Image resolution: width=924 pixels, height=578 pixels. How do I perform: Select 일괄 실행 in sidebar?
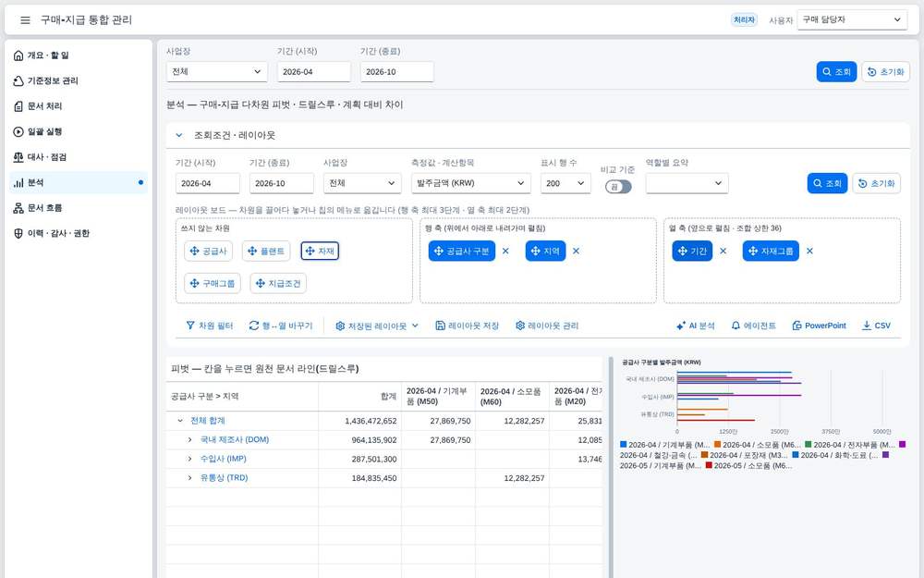pos(79,131)
